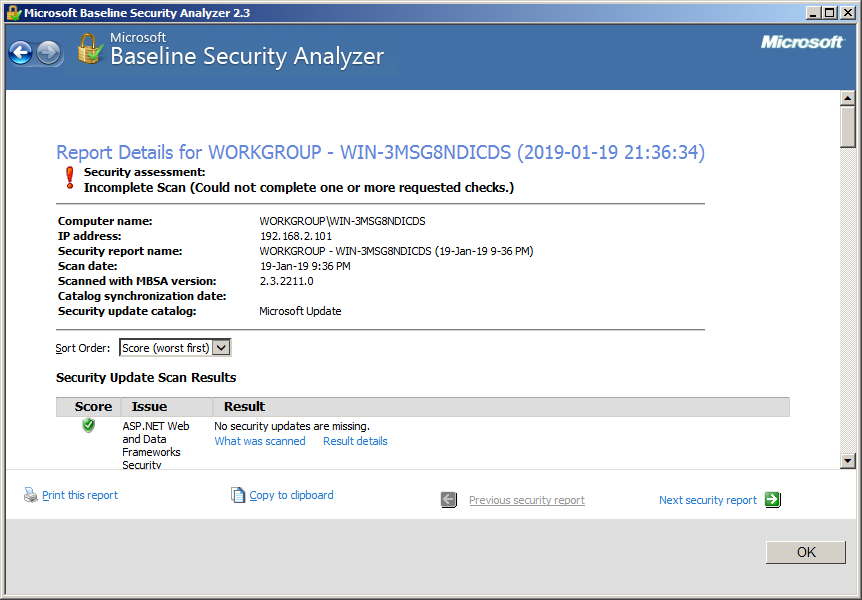Click the printer icon beside Print this report
This screenshot has height=600, width=862.
(x=31, y=495)
